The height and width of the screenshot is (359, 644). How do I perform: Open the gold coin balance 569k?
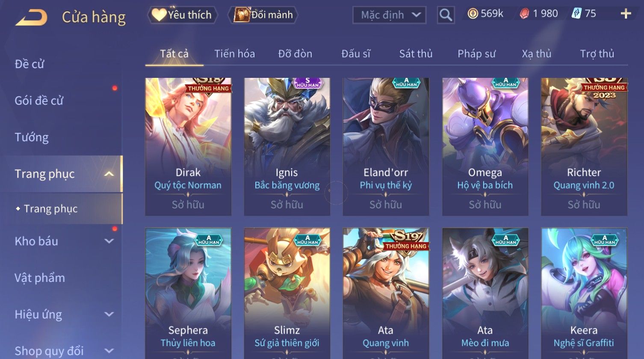(485, 14)
